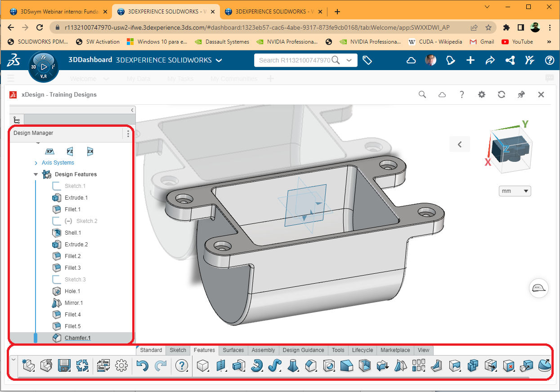Pin the xDesign widget
560x392 pixels.
521,94
